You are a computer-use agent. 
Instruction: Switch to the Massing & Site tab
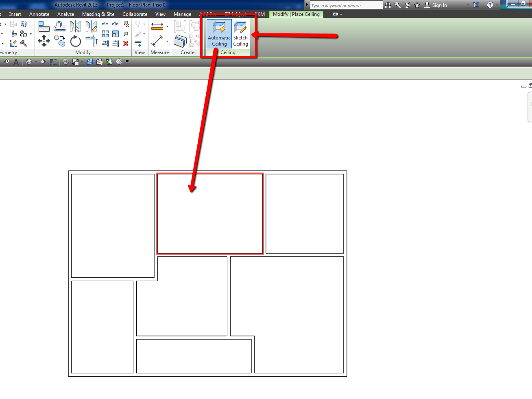pyautogui.click(x=98, y=14)
